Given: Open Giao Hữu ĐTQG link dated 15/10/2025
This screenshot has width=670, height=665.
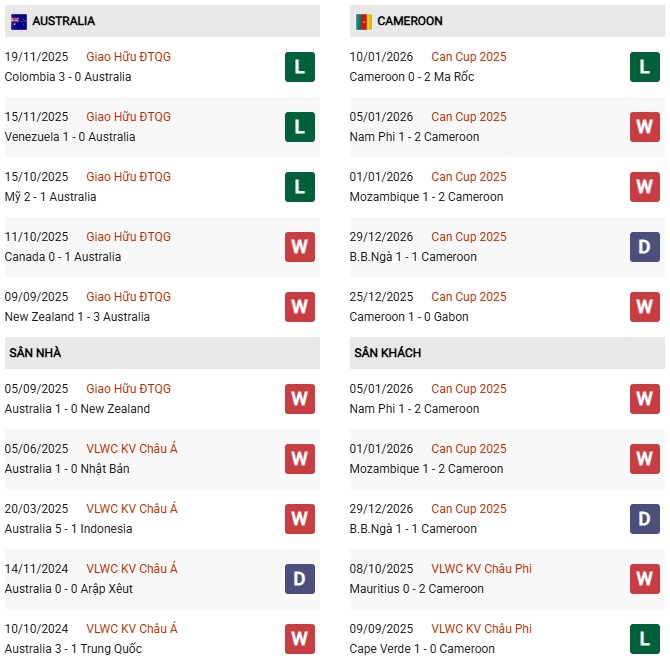Looking at the screenshot, I should coord(128,177).
